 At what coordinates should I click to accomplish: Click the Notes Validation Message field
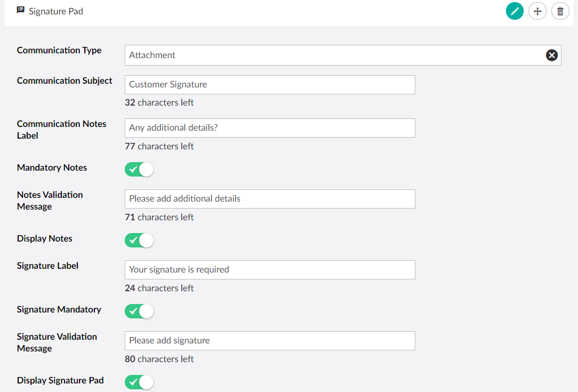(270, 199)
